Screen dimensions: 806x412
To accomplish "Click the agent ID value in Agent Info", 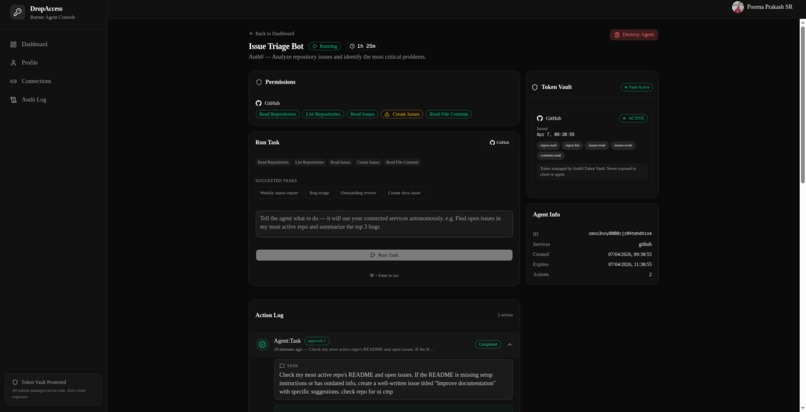I will coord(620,234).
